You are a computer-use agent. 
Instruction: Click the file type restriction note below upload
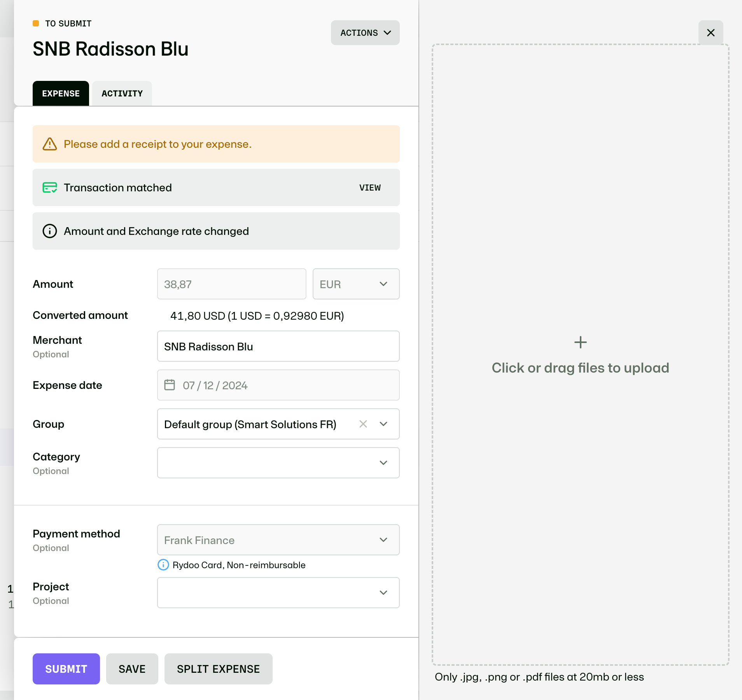[x=539, y=677]
